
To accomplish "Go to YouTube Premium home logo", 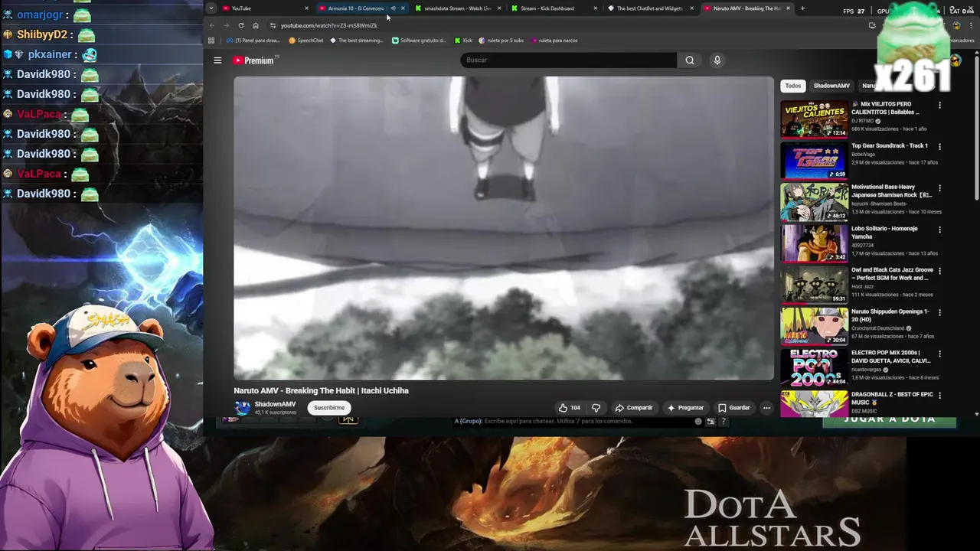I will (253, 60).
